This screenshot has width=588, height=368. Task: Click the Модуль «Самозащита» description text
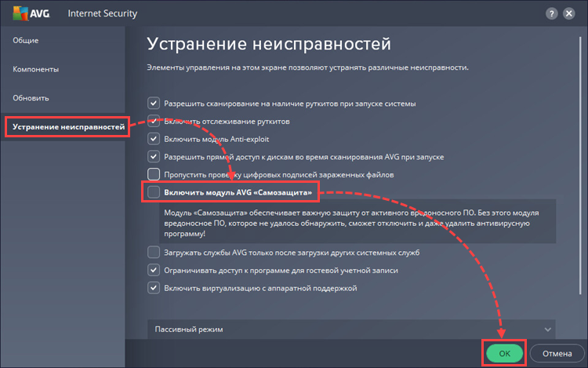(351, 223)
